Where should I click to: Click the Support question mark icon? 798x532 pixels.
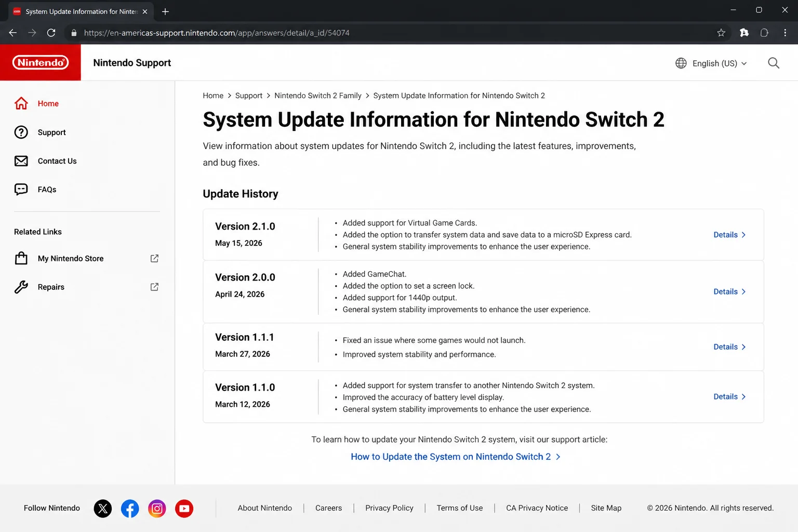(21, 132)
